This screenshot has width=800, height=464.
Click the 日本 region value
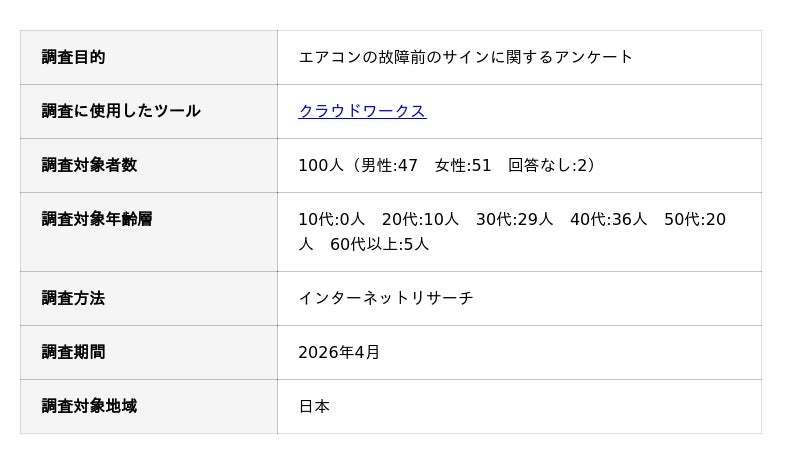(x=314, y=406)
